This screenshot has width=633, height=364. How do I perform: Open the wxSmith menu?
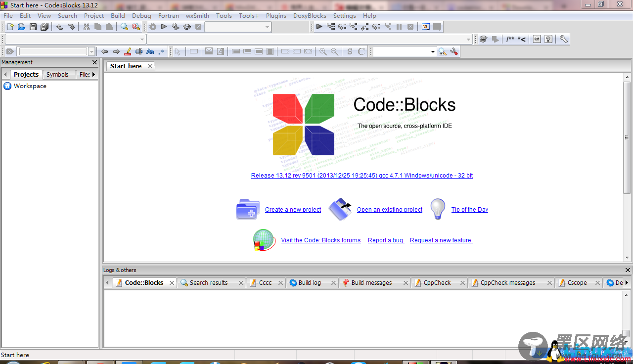pos(197,15)
